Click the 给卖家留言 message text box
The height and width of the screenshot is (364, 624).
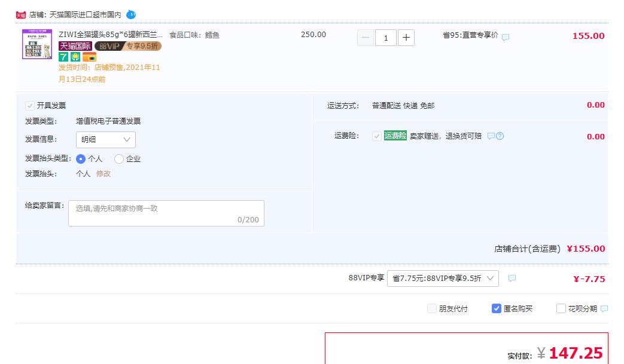tap(166, 213)
